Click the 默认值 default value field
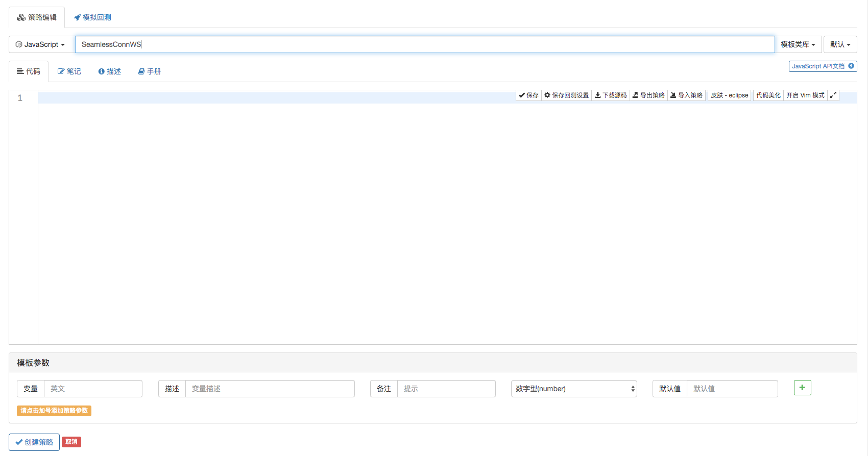 (x=732, y=389)
